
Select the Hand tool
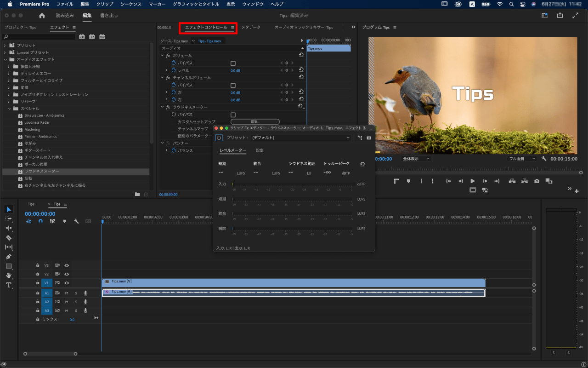[x=9, y=276]
